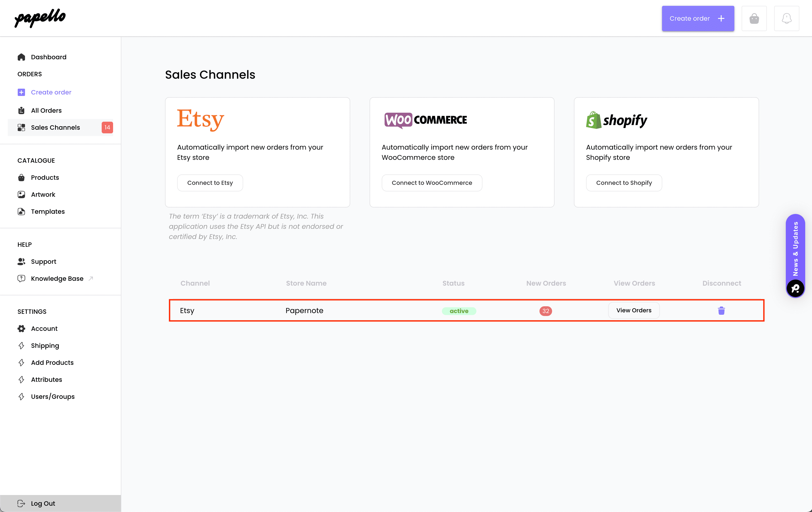This screenshot has height=512, width=812.
Task: Click View Orders for Papernote store
Action: point(634,310)
